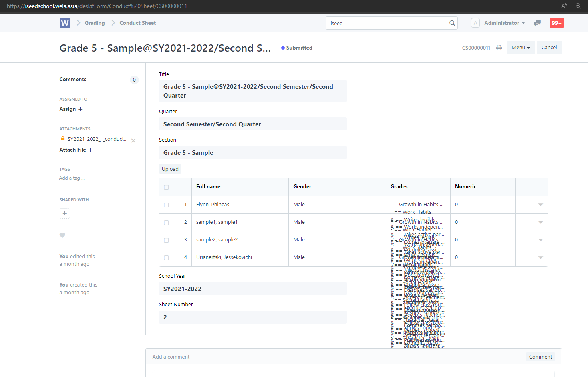The image size is (588, 377).
Task: Open the Menu dropdown
Action: [520, 48]
